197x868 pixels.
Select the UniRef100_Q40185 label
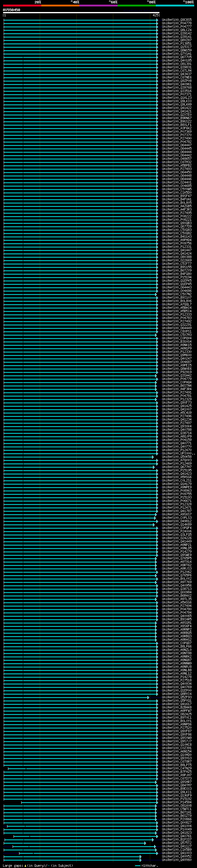pyautogui.click(x=176, y=61)
